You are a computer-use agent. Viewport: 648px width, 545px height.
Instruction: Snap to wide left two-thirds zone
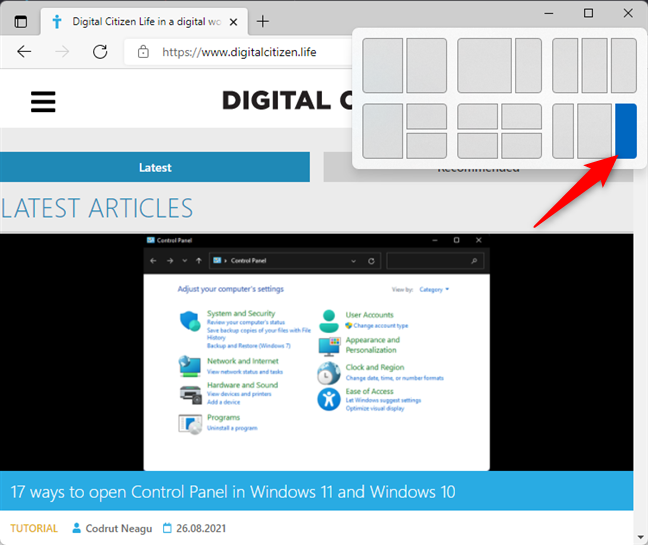coord(484,66)
